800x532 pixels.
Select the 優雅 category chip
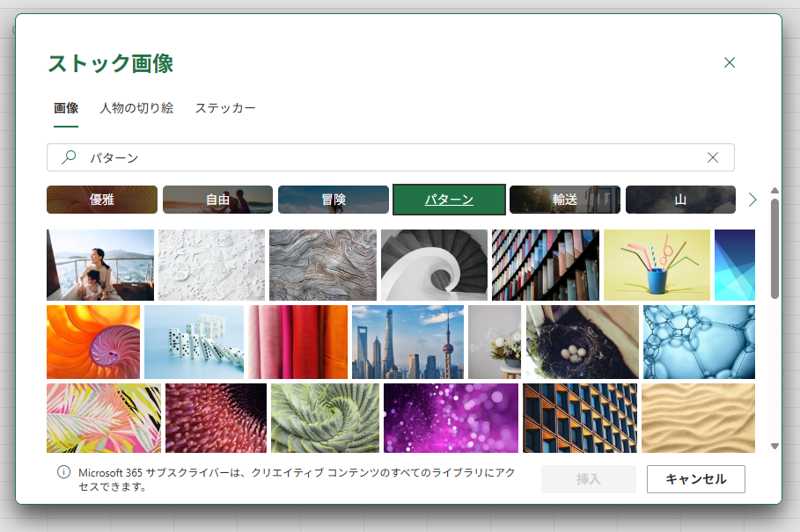point(102,200)
